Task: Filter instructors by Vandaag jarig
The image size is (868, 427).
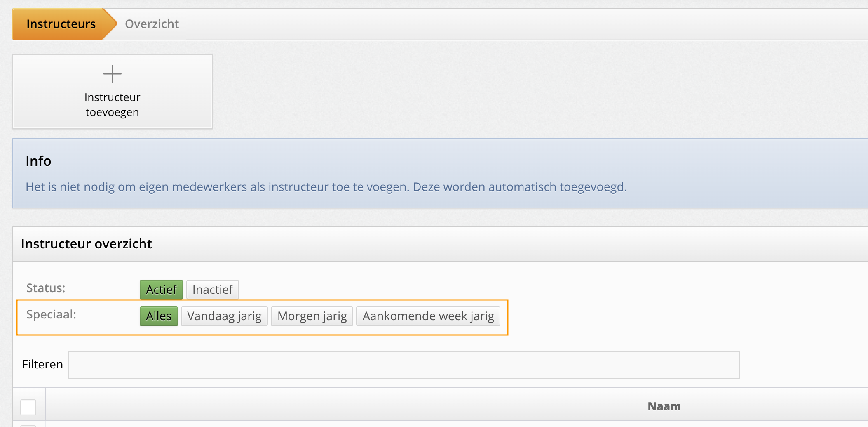Action: click(224, 316)
